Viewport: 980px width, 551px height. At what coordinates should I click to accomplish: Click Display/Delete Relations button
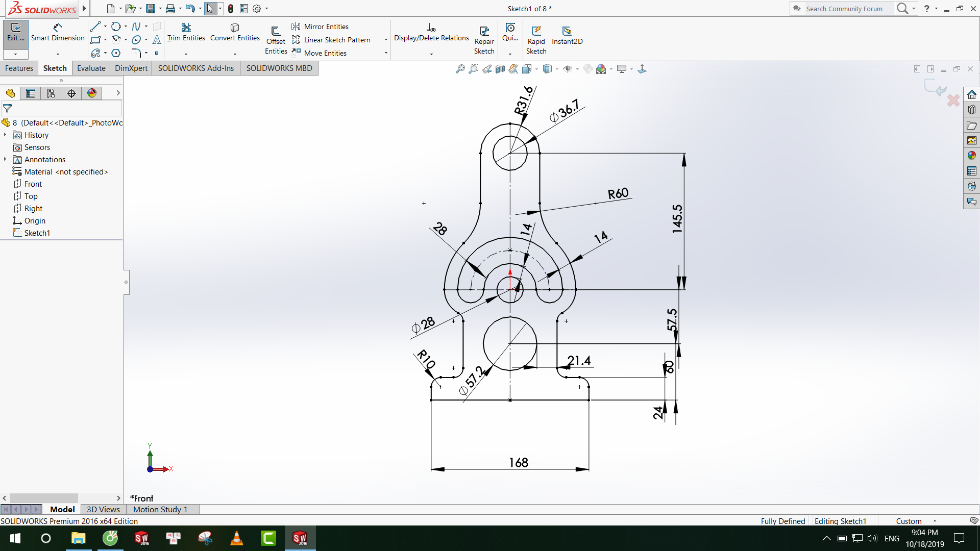point(431,32)
